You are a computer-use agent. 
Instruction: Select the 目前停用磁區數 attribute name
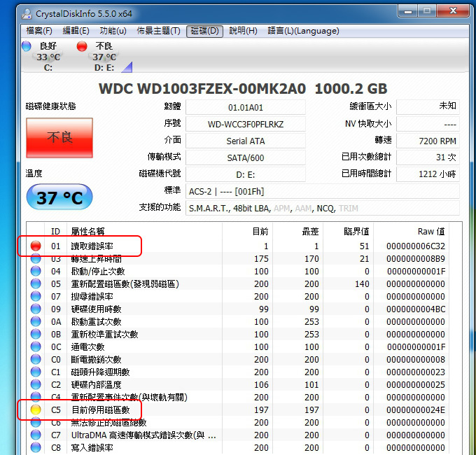pyautogui.click(x=101, y=409)
